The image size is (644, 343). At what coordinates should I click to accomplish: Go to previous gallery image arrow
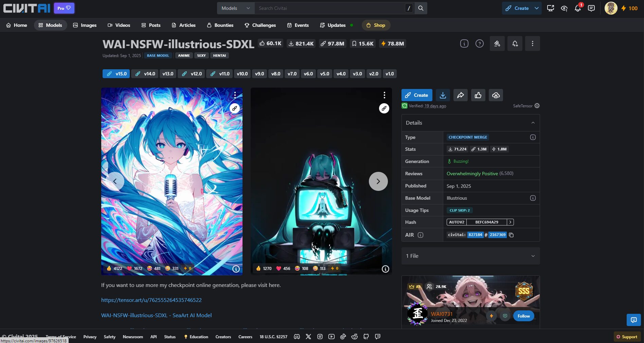[115, 181]
